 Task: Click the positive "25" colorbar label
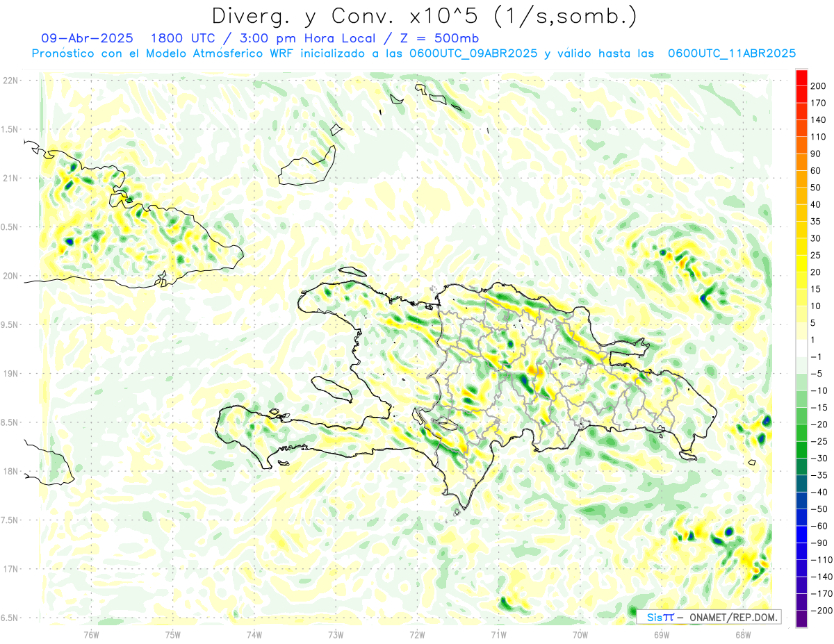817,255
